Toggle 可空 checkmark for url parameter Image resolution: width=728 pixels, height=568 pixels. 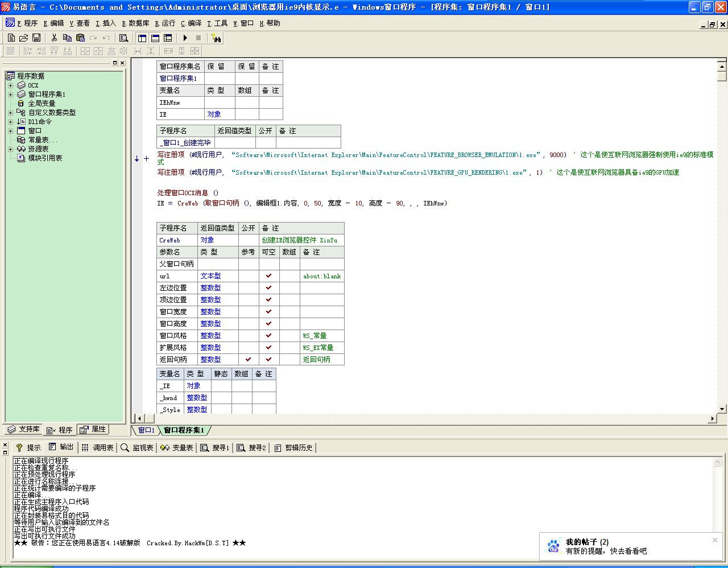click(268, 275)
